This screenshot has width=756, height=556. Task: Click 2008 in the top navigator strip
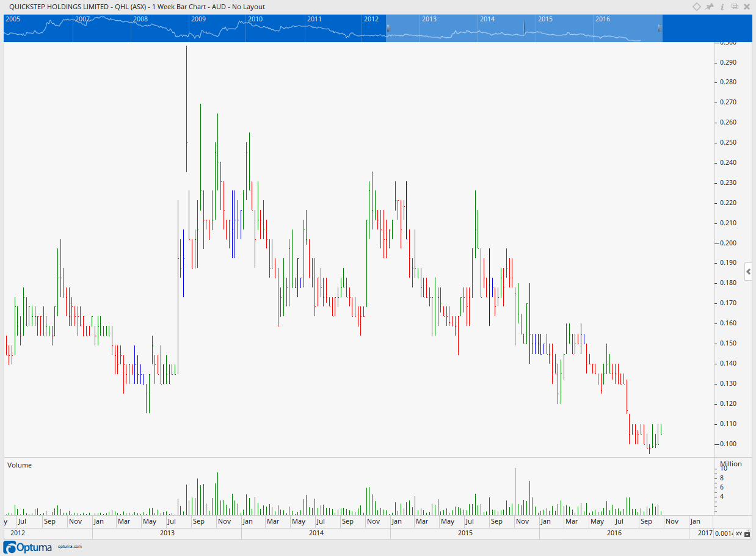tap(140, 19)
